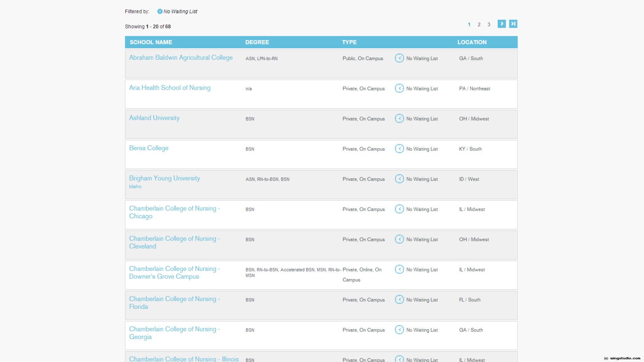
Task: Click the Type column header
Action: pyautogui.click(x=349, y=42)
